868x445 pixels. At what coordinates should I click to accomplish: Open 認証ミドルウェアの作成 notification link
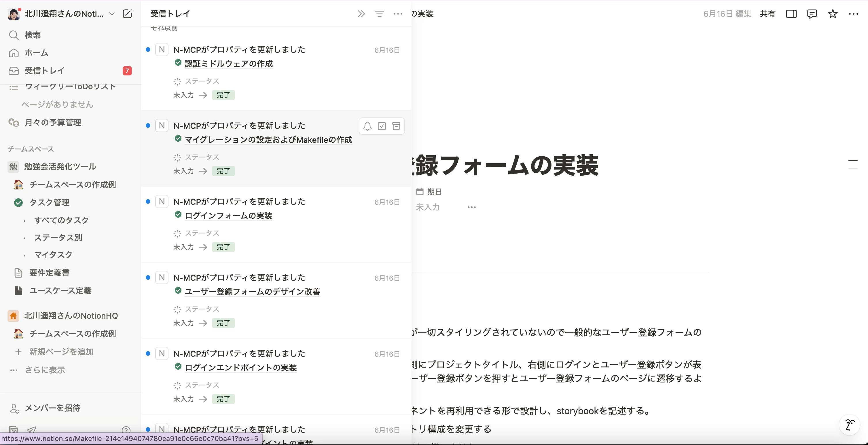(229, 64)
